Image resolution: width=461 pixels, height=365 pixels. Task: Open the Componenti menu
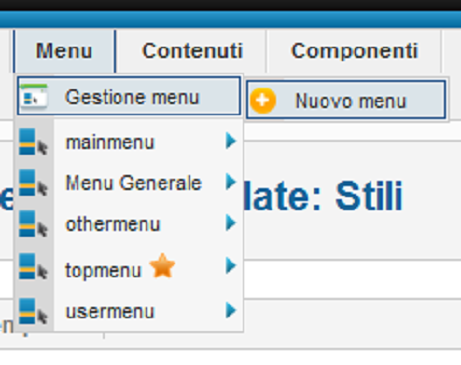pyautogui.click(x=354, y=51)
